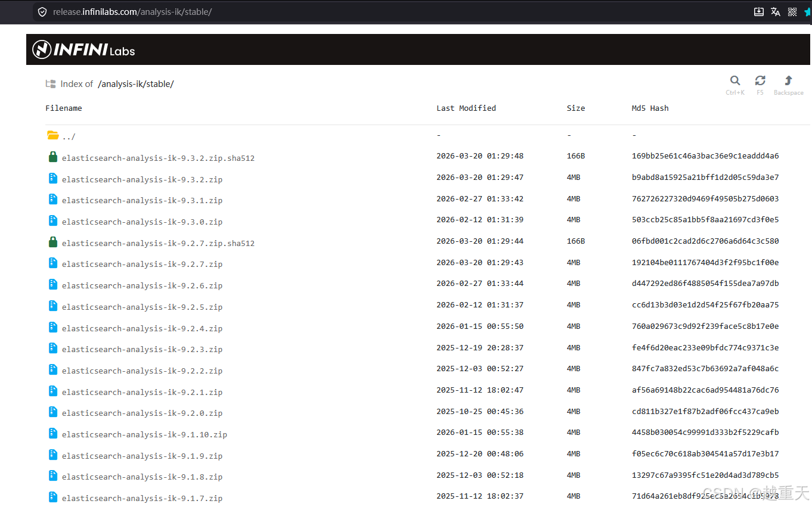Open search with the Ctrl+K magnifier icon
This screenshot has width=812, height=507.
click(735, 80)
